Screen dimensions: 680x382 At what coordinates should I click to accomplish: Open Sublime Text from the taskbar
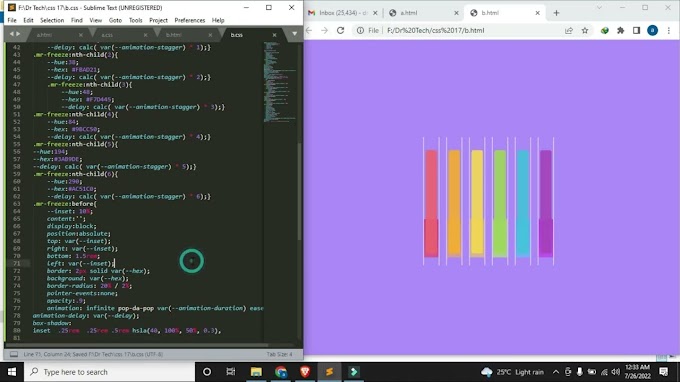329,372
